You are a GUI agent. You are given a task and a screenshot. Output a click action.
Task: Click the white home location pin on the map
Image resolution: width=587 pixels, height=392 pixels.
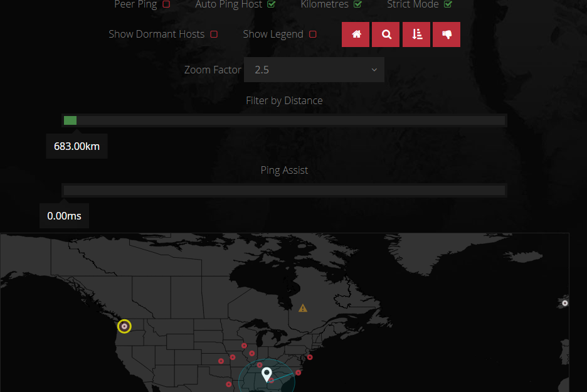267,374
